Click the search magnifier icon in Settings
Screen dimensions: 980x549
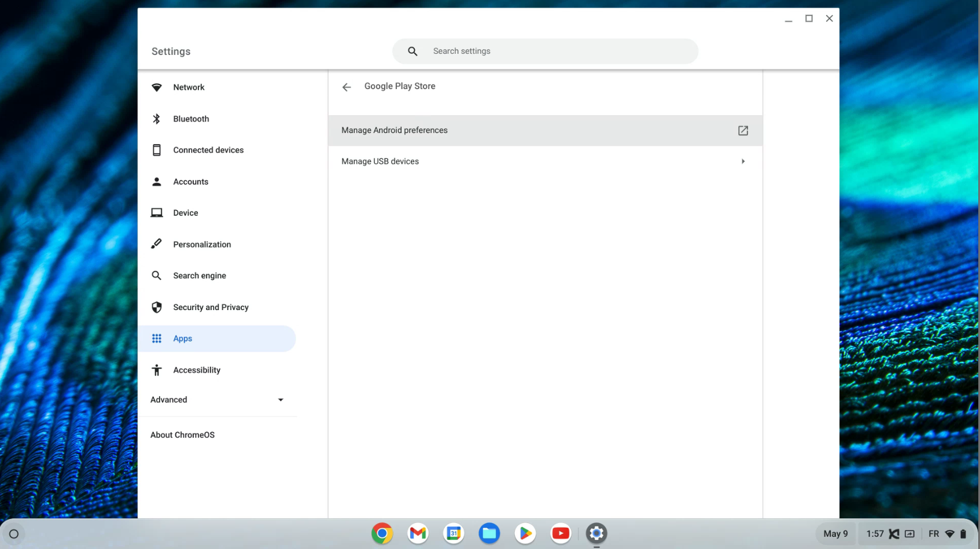click(x=412, y=51)
